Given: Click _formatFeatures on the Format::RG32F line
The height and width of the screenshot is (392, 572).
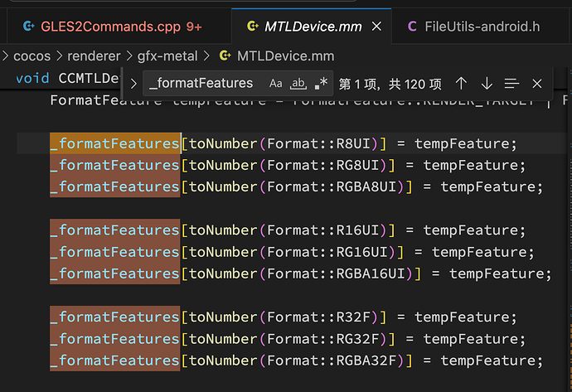Looking at the screenshot, I should coord(115,339).
